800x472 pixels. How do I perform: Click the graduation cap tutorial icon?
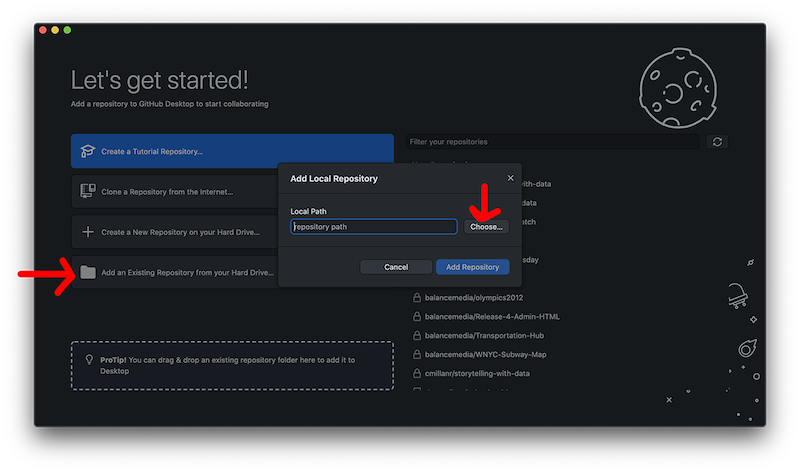[x=88, y=151]
